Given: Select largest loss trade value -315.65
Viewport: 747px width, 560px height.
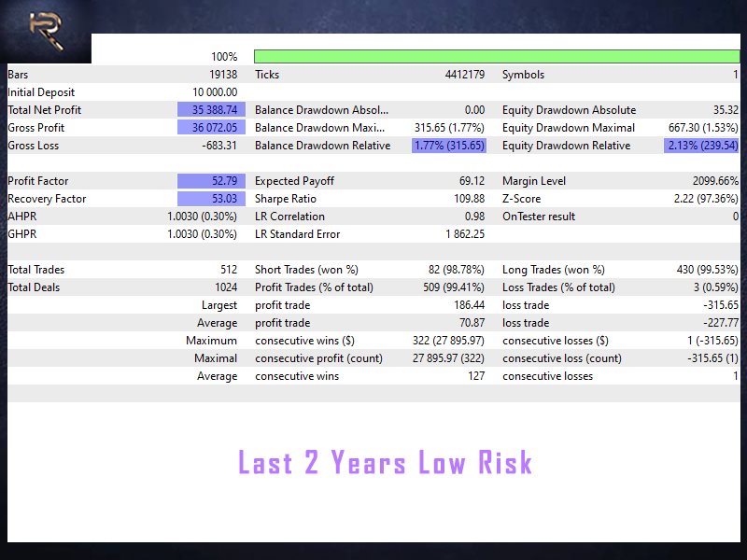Looking at the screenshot, I should tap(721, 305).
